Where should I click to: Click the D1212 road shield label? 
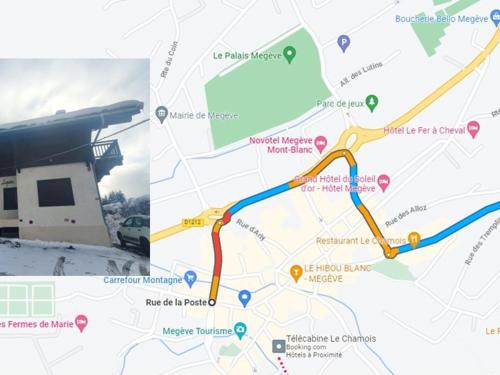click(x=193, y=222)
